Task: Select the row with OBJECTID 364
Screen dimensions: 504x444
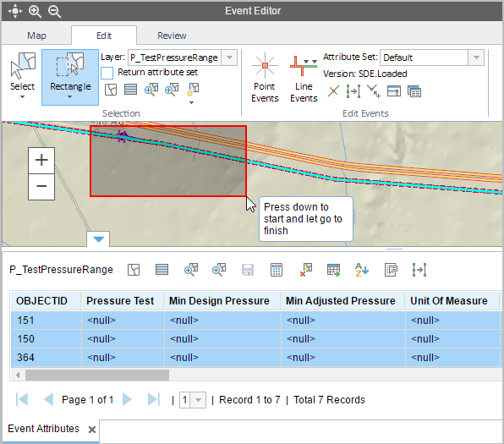Action: click(x=256, y=358)
